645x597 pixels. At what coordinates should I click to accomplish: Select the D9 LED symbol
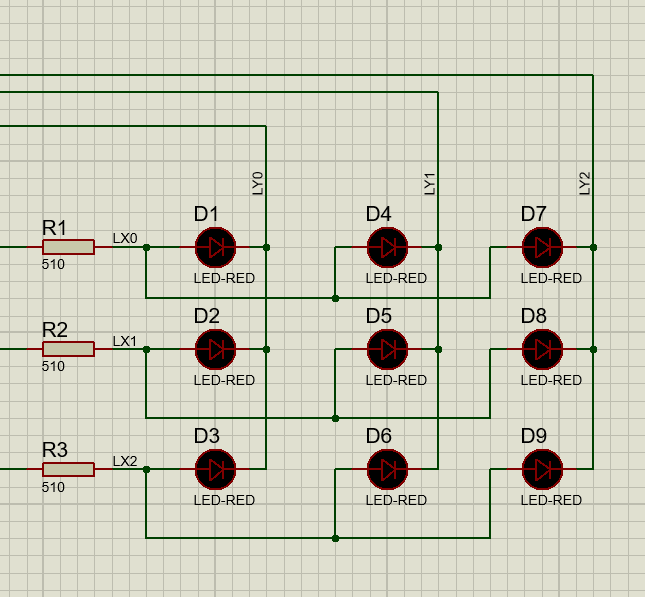pyautogui.click(x=542, y=469)
